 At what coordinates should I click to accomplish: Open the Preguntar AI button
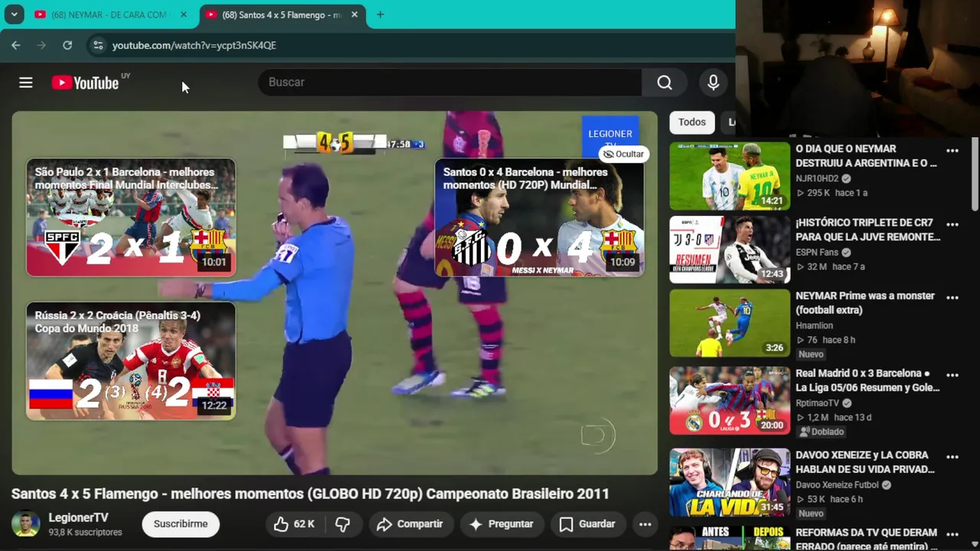(501, 524)
